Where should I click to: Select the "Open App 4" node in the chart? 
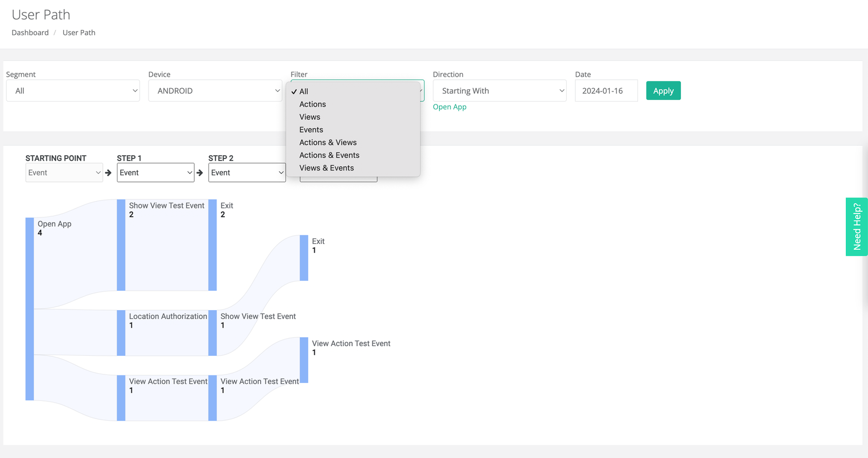click(29, 308)
